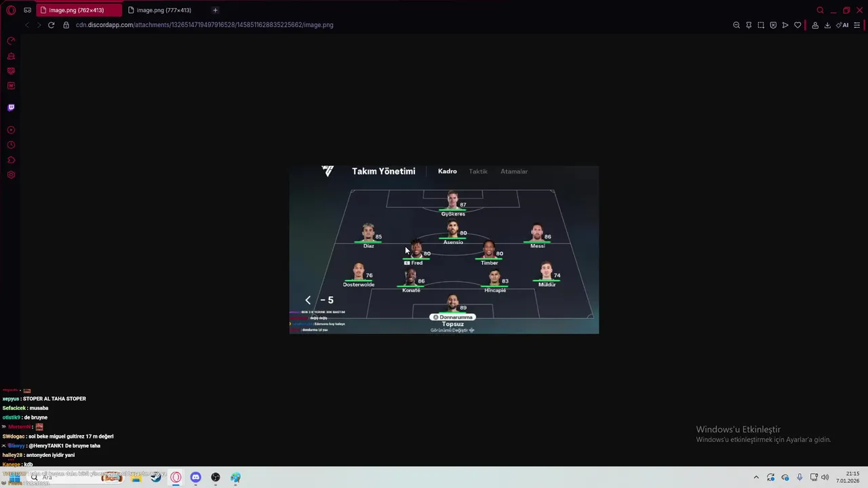
Task: Open the AI assistant button
Action: coord(842,25)
